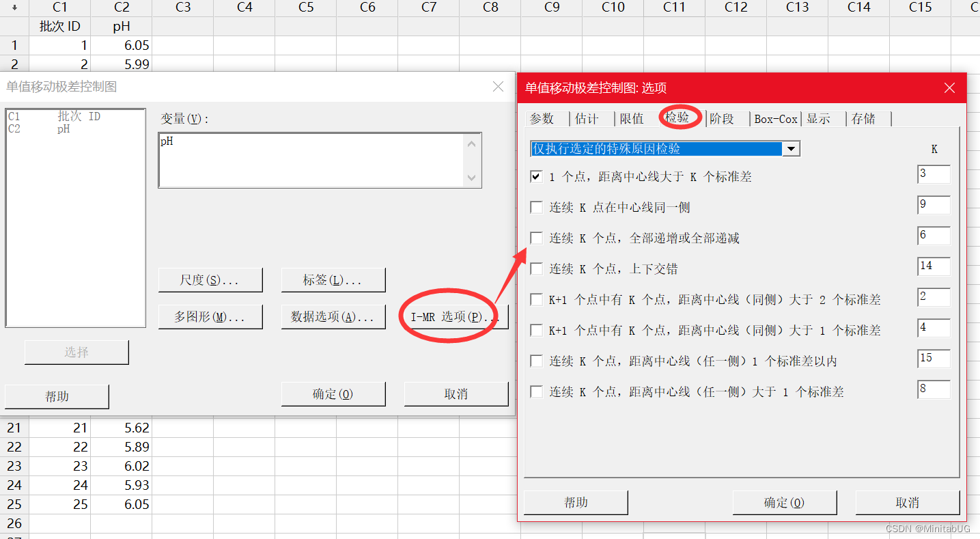The height and width of the screenshot is (539, 980).
Task: Click the K field with value 4
Action: tap(934, 328)
